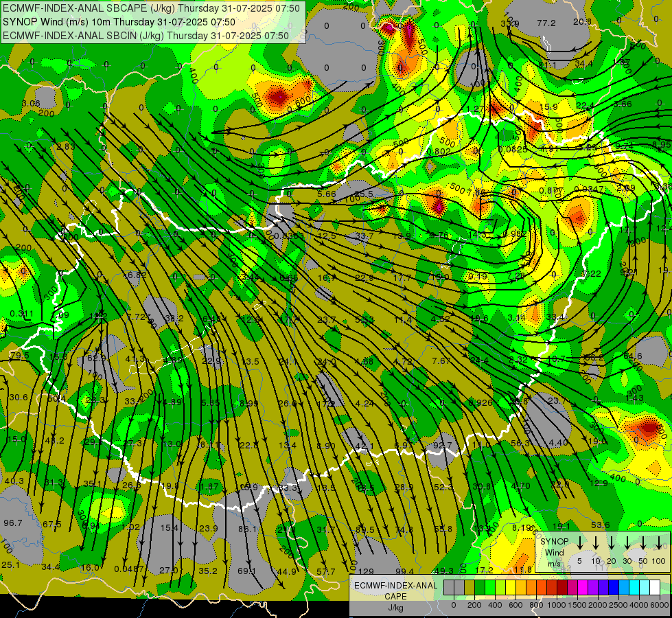Click the 2500 tick label on CAPE scale

pos(619,605)
